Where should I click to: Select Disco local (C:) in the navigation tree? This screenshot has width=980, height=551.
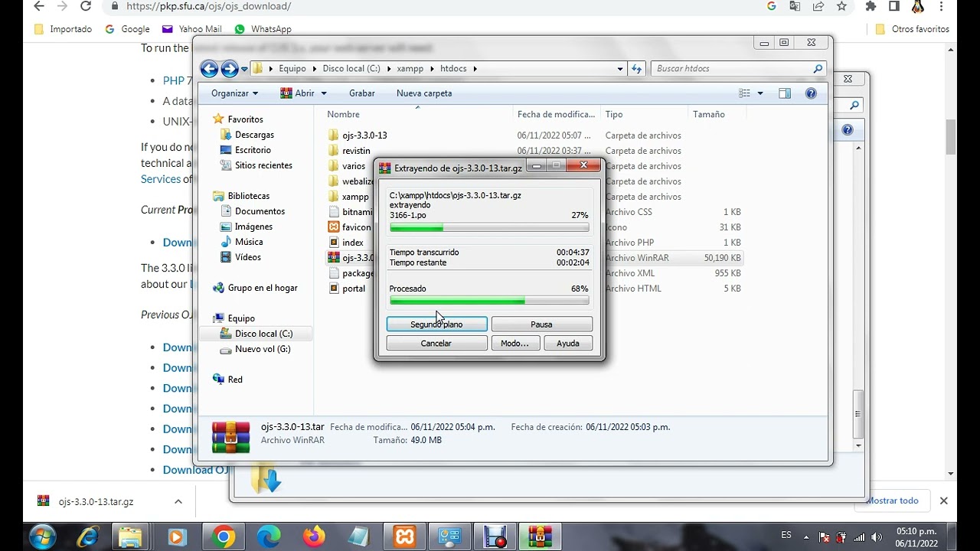[263, 334]
